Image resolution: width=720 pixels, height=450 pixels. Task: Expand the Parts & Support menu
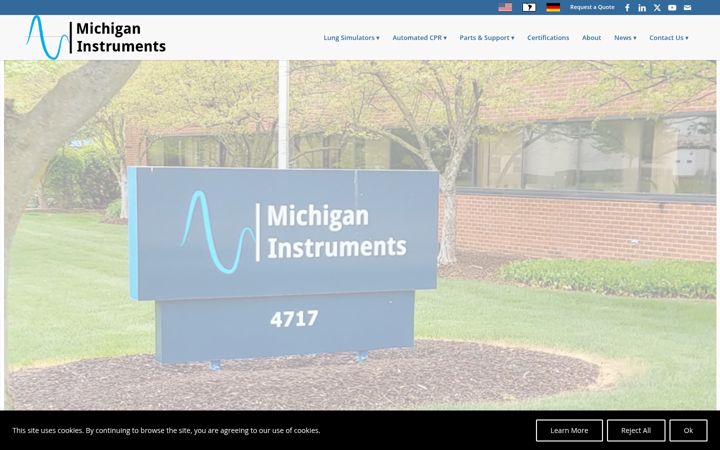point(487,38)
